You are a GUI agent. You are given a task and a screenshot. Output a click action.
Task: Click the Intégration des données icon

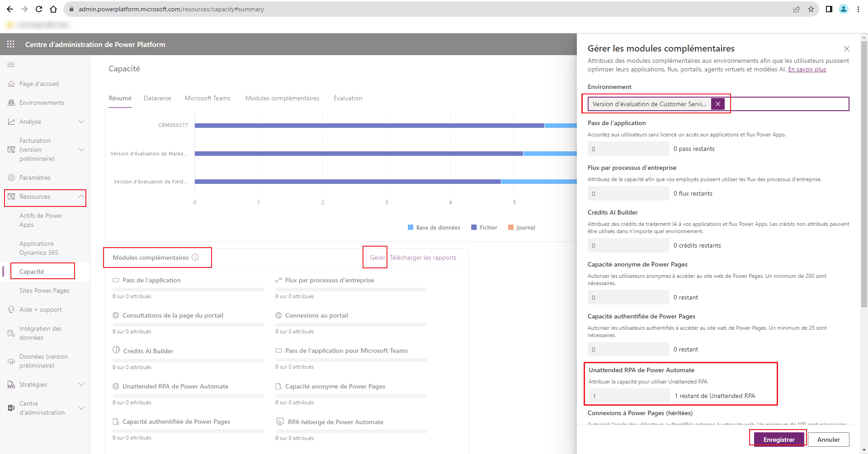tap(11, 333)
